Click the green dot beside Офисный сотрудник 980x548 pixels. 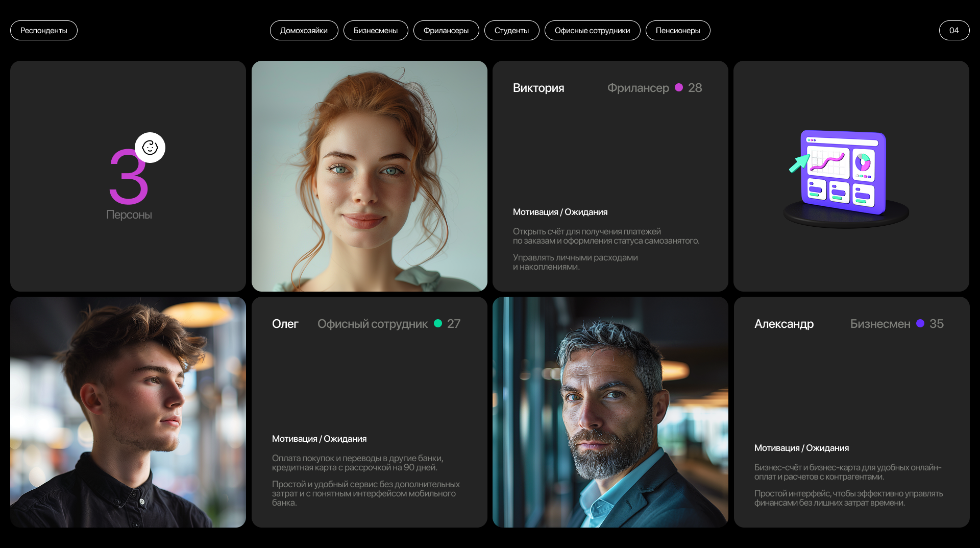click(438, 323)
